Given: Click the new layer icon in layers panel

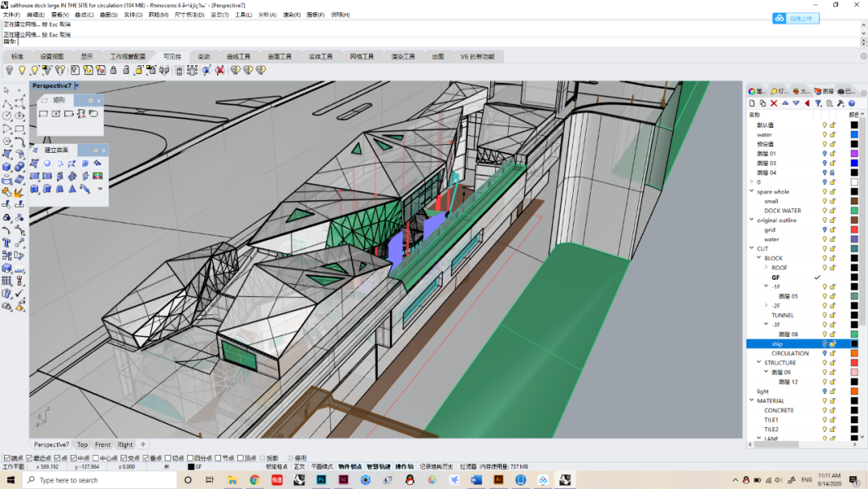Looking at the screenshot, I should [x=752, y=103].
